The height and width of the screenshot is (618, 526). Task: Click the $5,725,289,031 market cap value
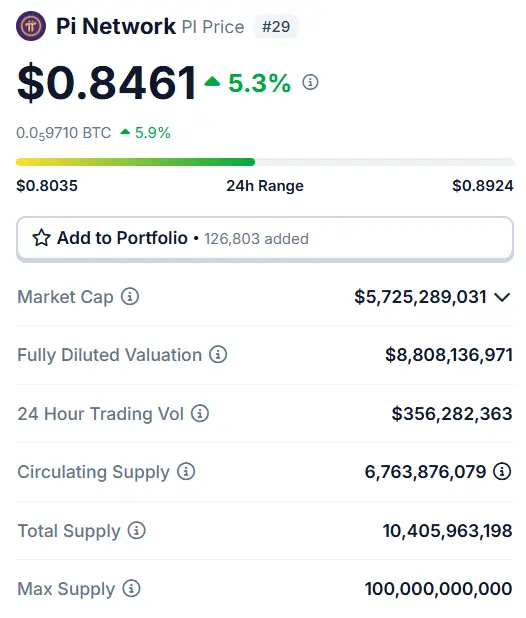point(420,297)
